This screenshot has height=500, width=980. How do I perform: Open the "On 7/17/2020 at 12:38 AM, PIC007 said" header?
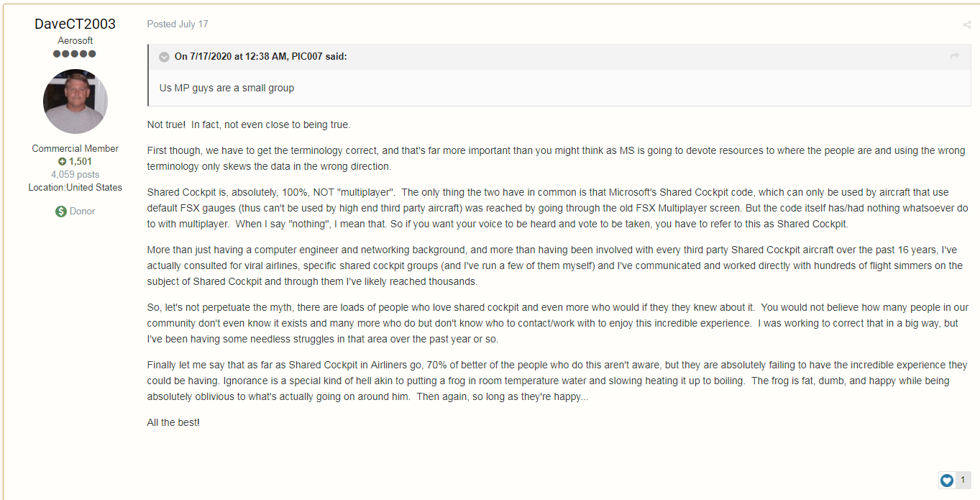[x=260, y=57]
